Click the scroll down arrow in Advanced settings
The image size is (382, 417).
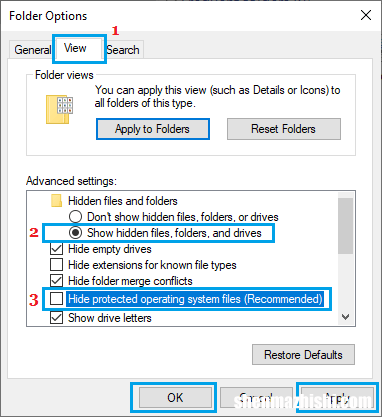pos(346,317)
